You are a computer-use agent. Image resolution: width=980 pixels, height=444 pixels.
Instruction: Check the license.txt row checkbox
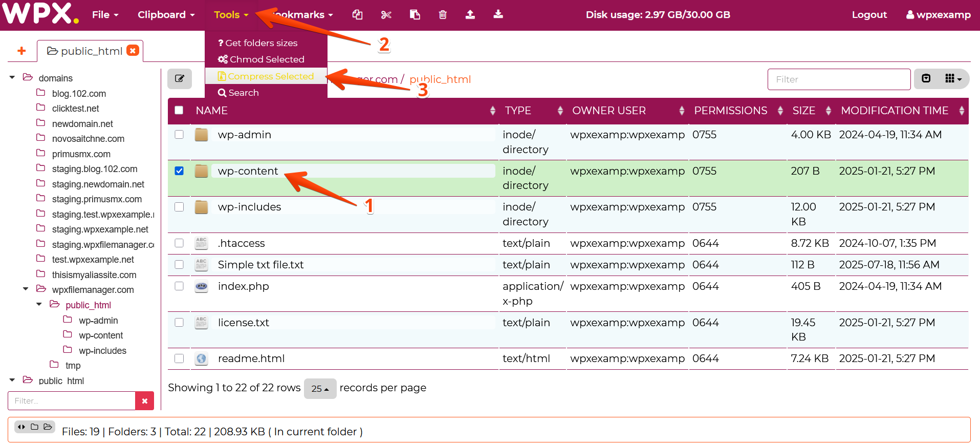click(179, 322)
